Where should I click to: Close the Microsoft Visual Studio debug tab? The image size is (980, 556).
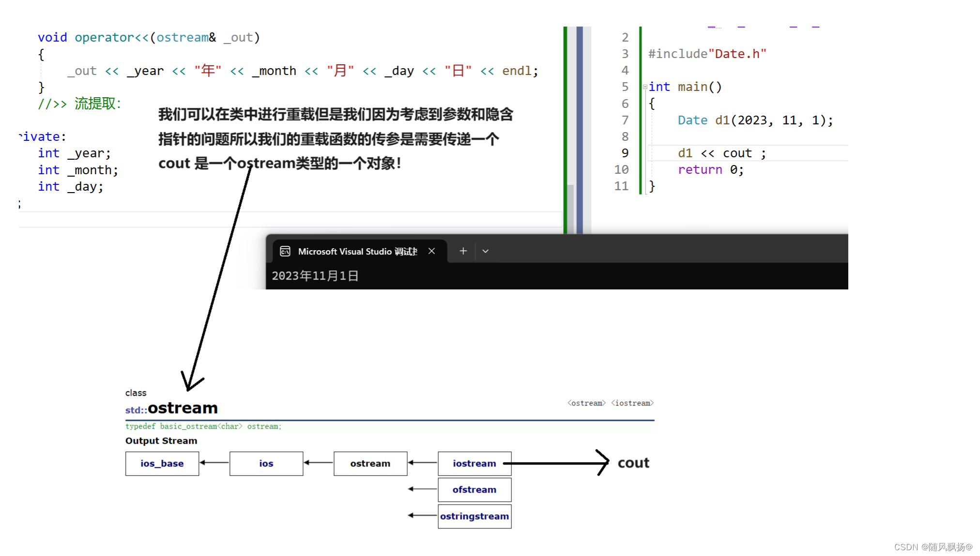click(431, 251)
